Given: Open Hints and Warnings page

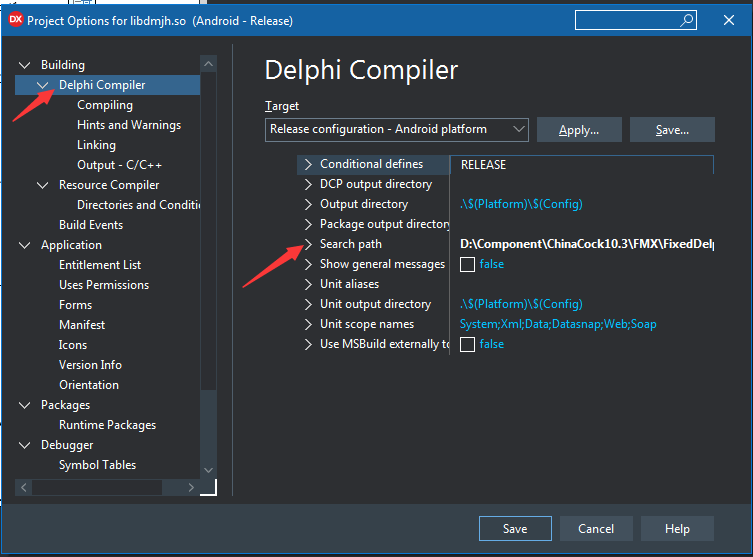Looking at the screenshot, I should pos(129,125).
